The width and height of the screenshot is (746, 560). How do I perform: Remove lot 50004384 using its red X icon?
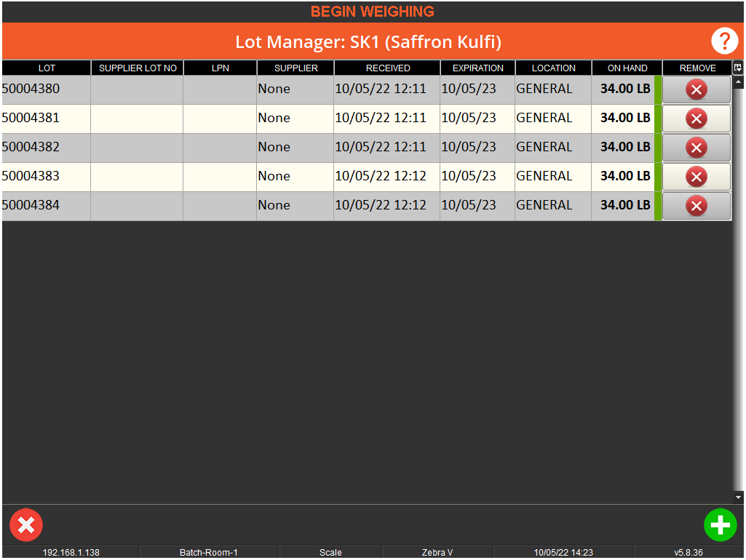click(696, 205)
